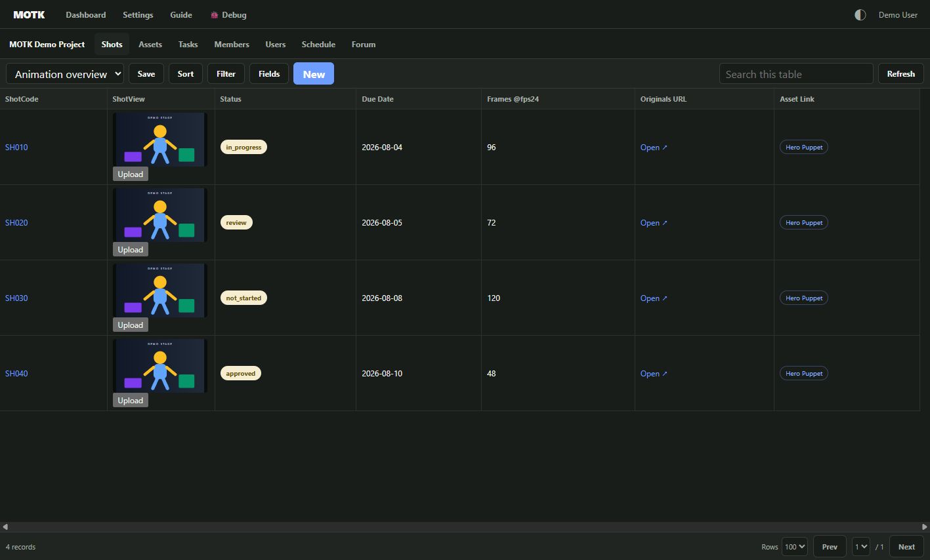Open the page number dropdown
930x560 pixels.
point(861,547)
